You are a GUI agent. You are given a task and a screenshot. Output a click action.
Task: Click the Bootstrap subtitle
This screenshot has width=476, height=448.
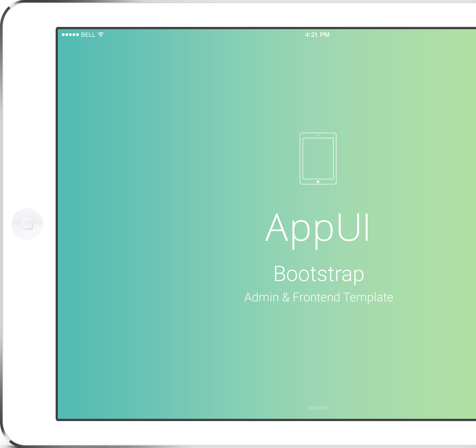[318, 274]
